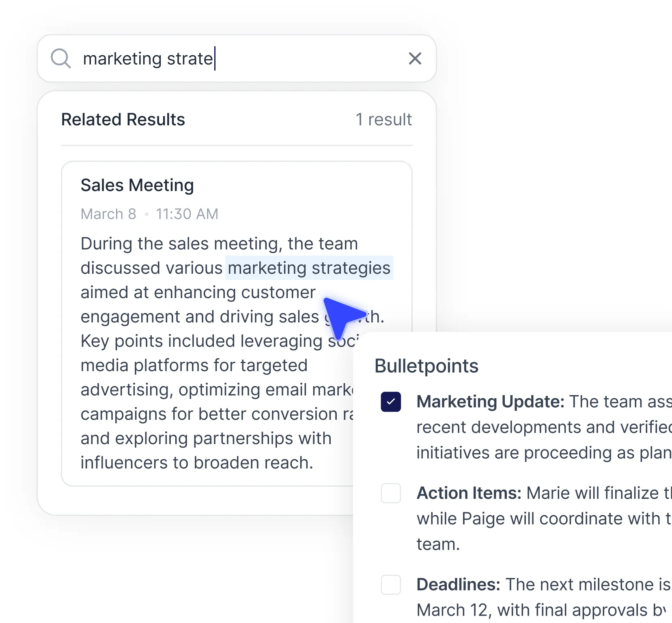Screen dimensions: 672x623
Task: Enable the Deadlines checkbox
Action: pos(391,585)
